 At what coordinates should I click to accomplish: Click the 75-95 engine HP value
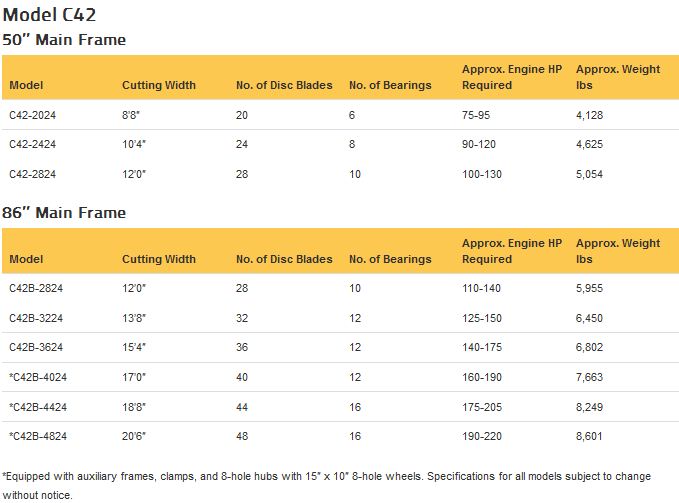click(x=476, y=115)
